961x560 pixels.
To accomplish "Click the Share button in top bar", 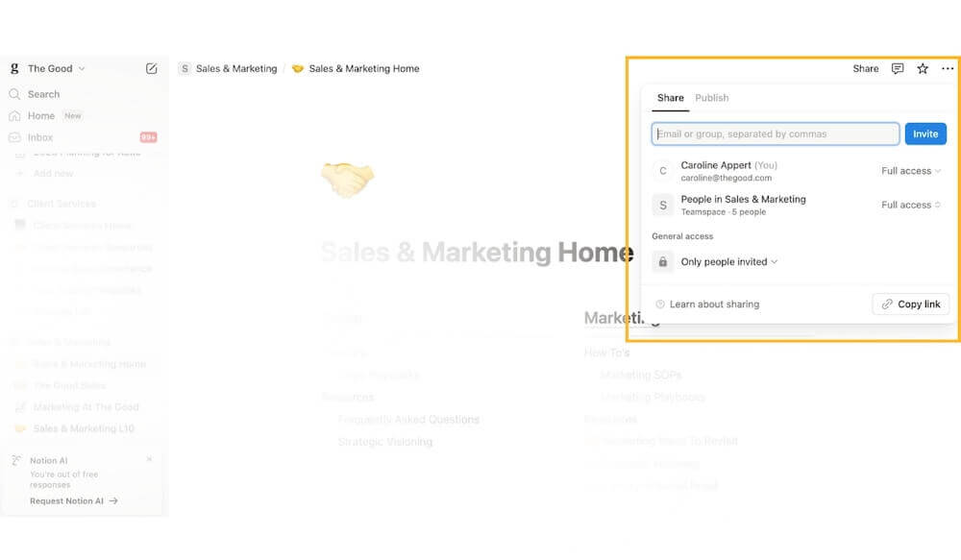I will [866, 68].
